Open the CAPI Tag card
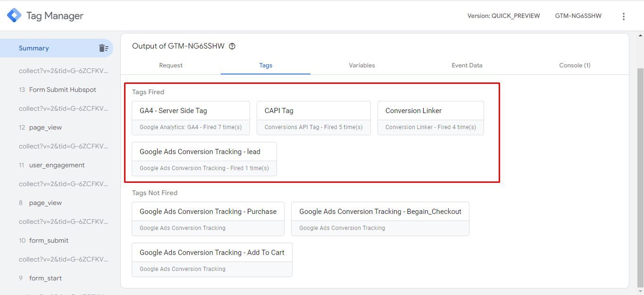644x295 pixels. click(x=314, y=118)
